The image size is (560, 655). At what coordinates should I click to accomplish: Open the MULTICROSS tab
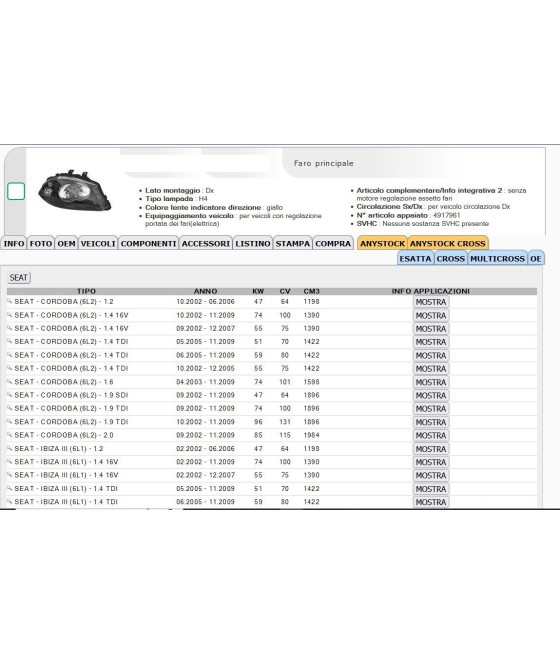coord(497,259)
